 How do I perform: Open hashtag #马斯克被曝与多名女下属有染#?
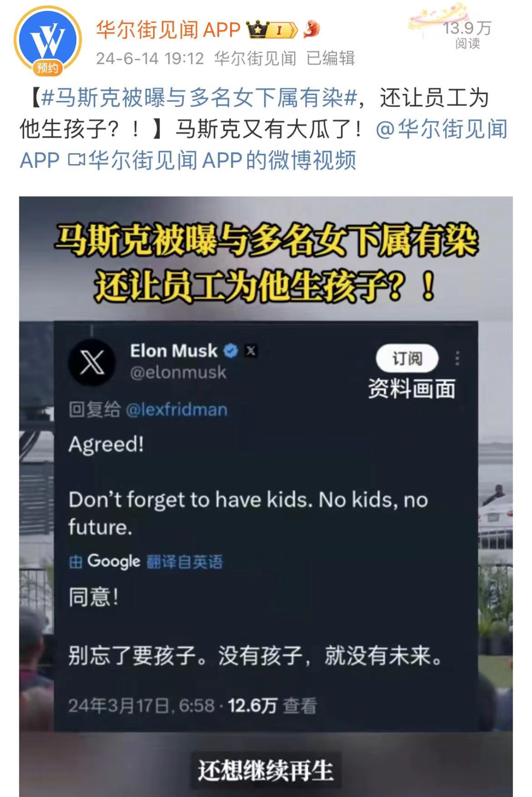(x=199, y=98)
